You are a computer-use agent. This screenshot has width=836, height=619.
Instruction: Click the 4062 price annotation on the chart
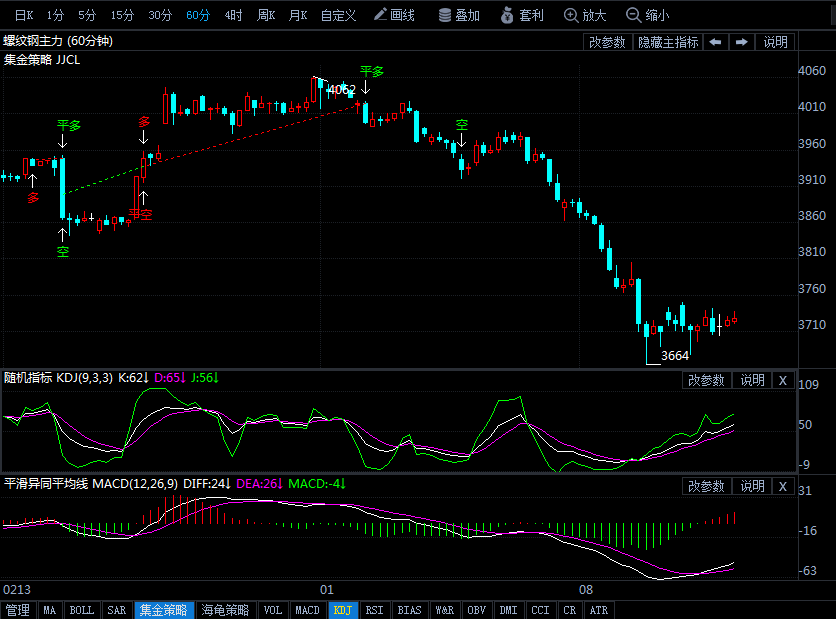pos(341,90)
